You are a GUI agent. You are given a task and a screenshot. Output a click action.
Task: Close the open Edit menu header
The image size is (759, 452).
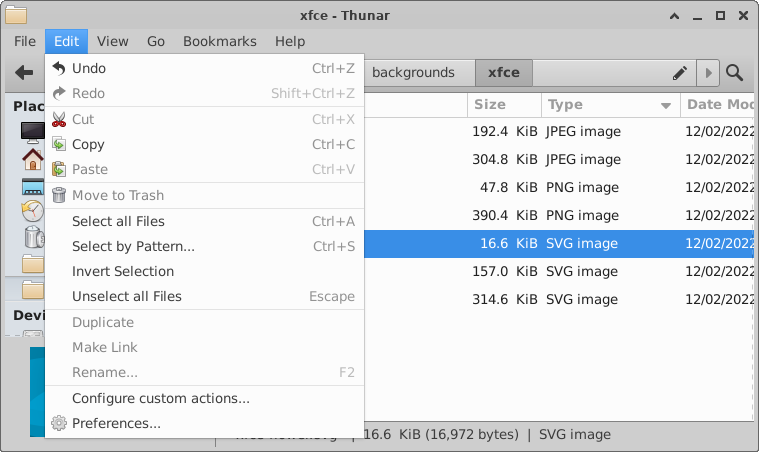tap(66, 42)
